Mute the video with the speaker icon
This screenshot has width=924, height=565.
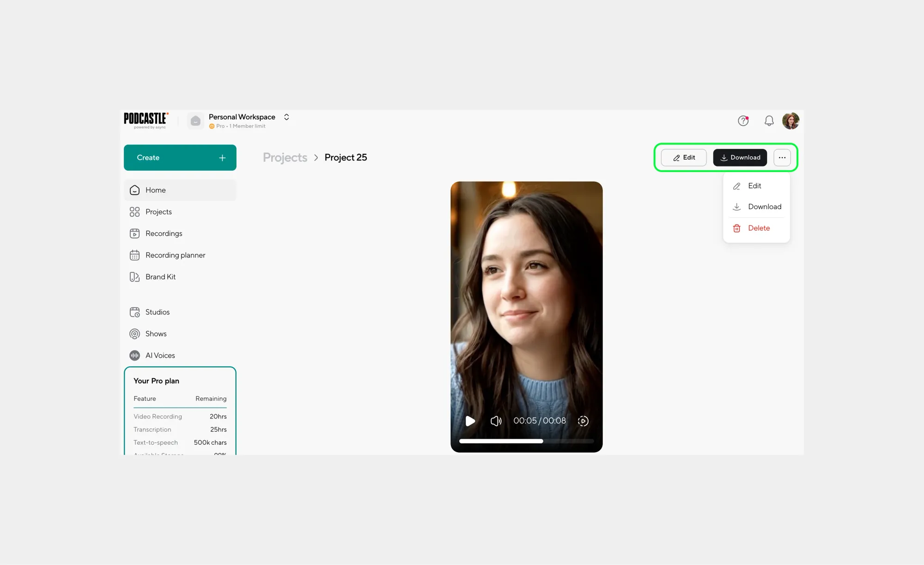pos(496,421)
